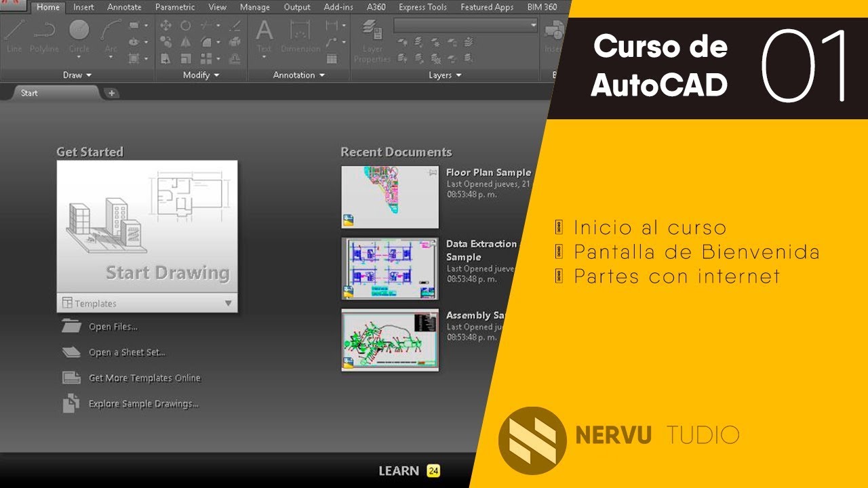The image size is (868, 488).
Task: Click the Offset tool icon
Action: [235, 58]
